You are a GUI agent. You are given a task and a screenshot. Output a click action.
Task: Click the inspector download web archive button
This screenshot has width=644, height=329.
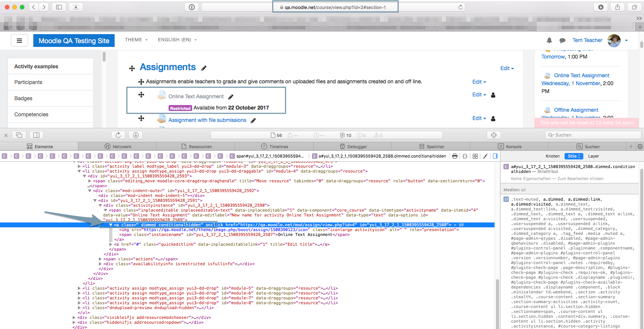(136, 135)
